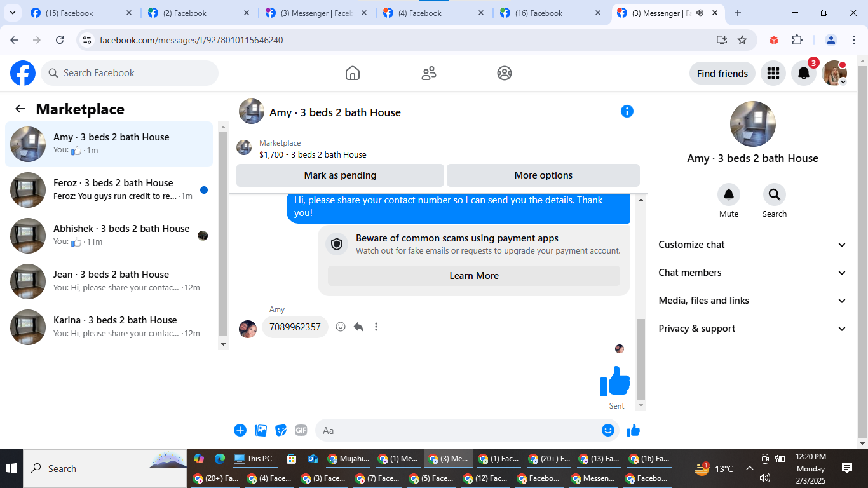Open more options dots beside Amy's message
The height and width of the screenshot is (488, 868).
point(376,327)
